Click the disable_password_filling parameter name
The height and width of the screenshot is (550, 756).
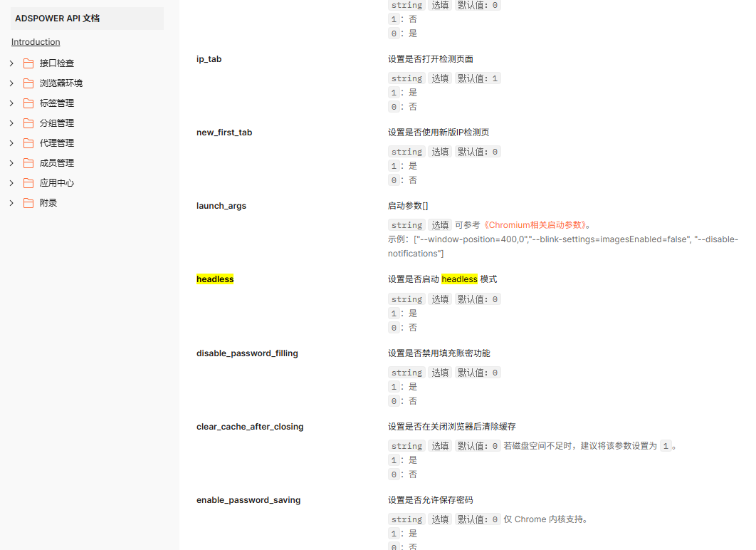coord(247,353)
